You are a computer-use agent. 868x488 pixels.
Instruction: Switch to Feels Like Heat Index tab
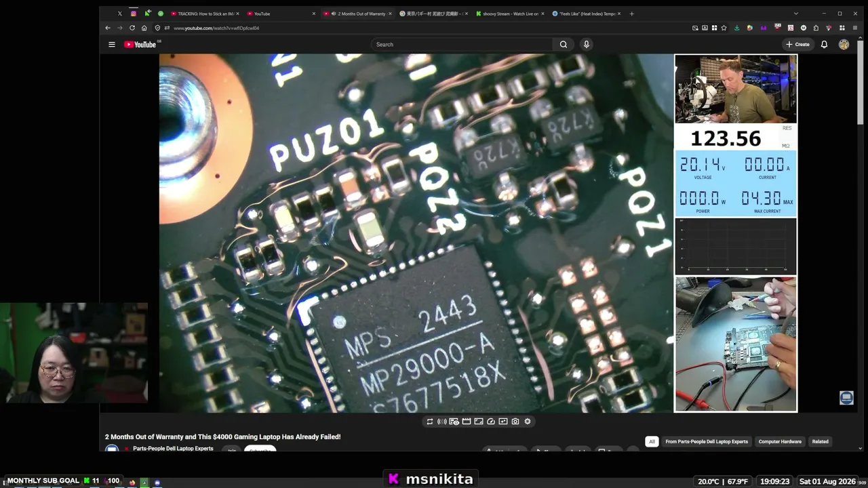click(587, 14)
